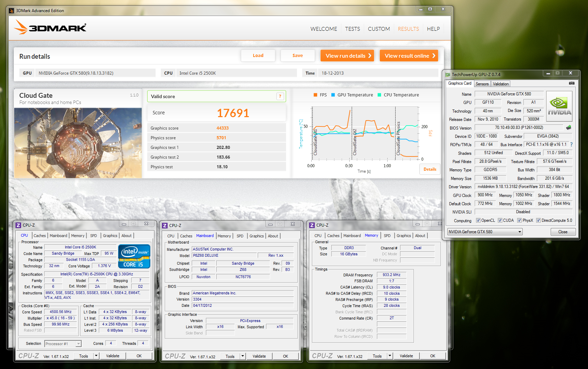Switch to About tab in first CPU-Z window

tap(126, 236)
